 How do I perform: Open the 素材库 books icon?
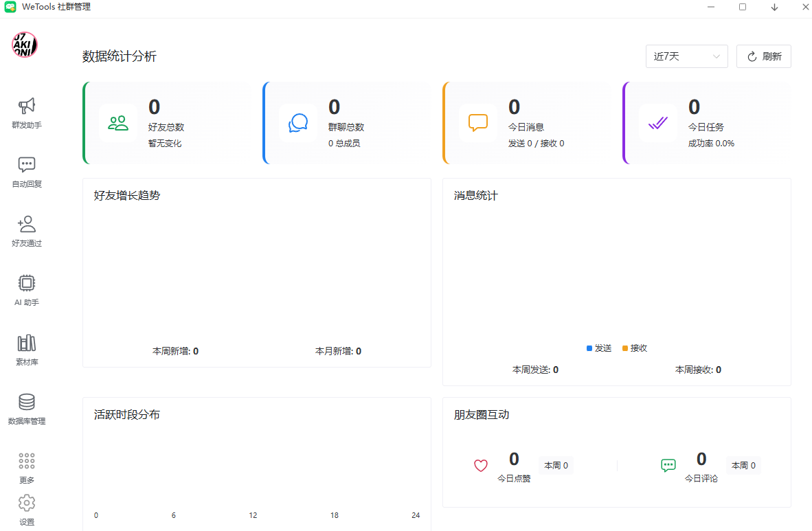(27, 343)
